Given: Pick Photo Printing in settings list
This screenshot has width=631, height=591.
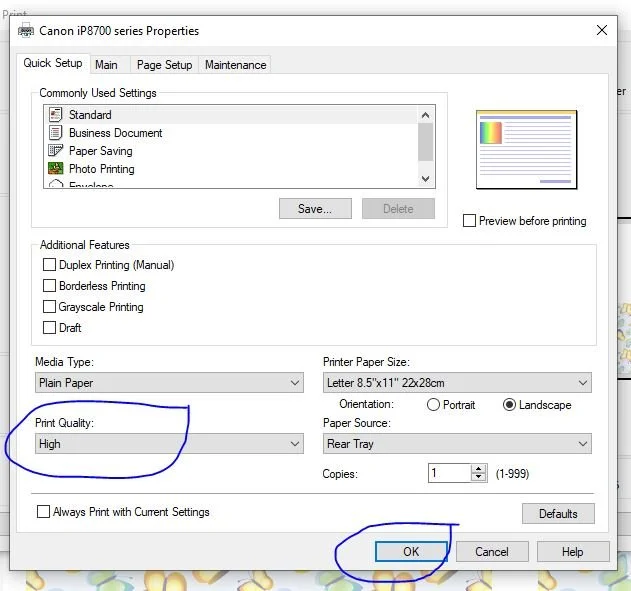Looking at the screenshot, I should (x=231, y=169).
